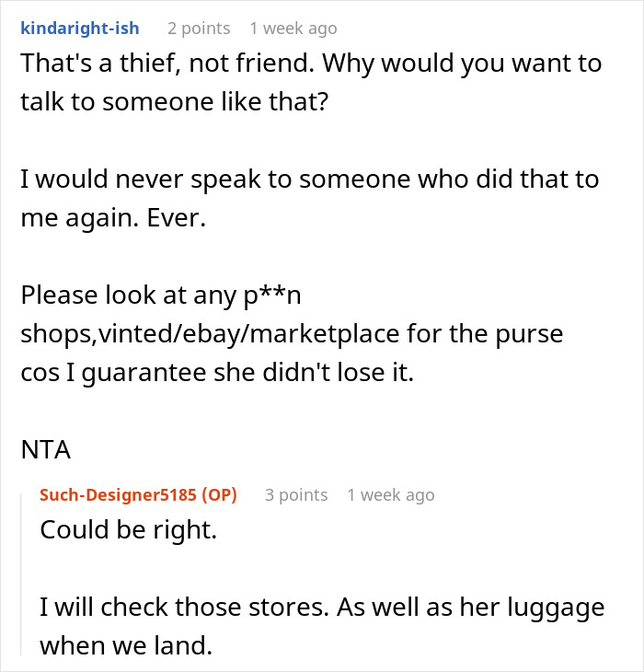The width and height of the screenshot is (644, 672).
Task: Click the line "cos I guarantee she didn't lose it."
Action: coord(217,373)
